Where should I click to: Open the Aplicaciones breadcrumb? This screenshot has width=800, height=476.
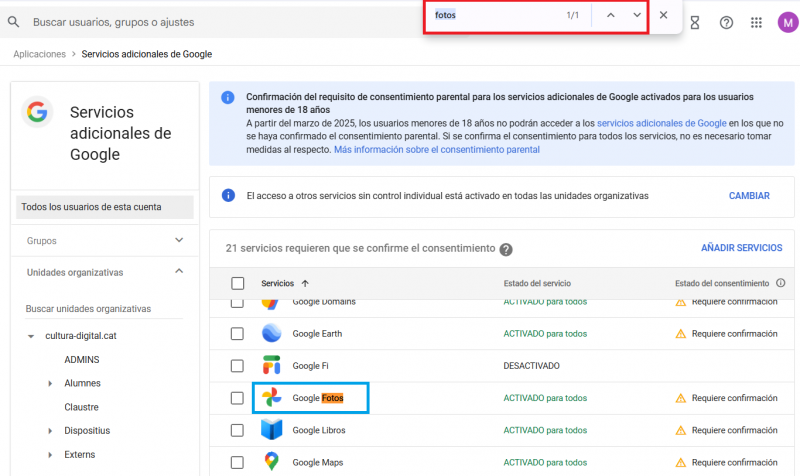(39, 54)
